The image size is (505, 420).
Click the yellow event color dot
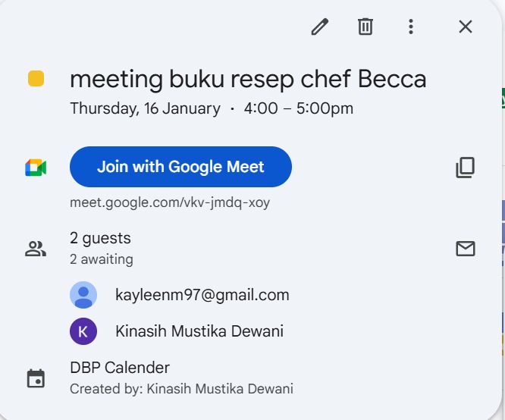(36, 79)
